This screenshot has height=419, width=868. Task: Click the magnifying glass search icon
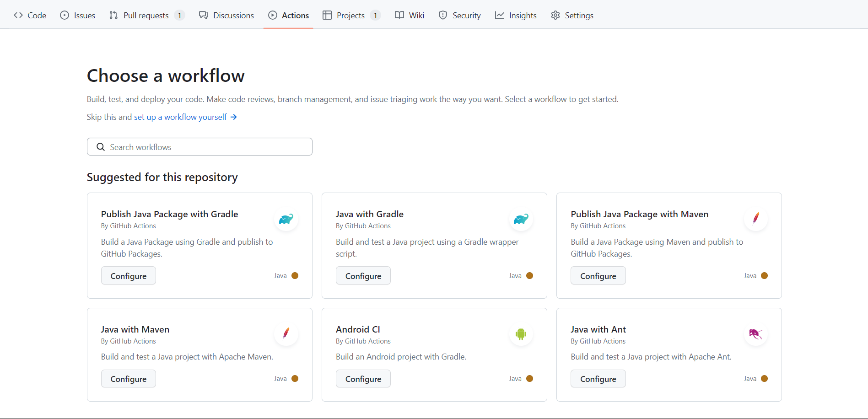click(x=101, y=147)
